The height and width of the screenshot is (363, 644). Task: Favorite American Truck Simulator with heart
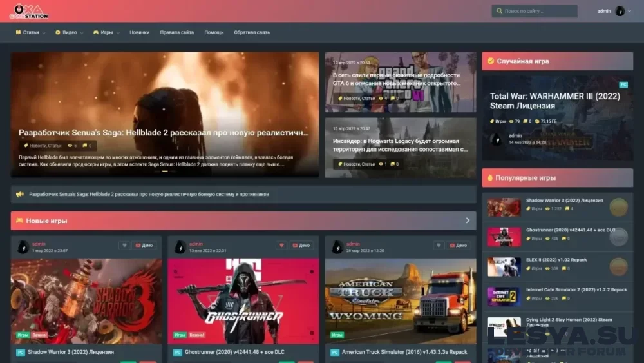click(x=439, y=245)
